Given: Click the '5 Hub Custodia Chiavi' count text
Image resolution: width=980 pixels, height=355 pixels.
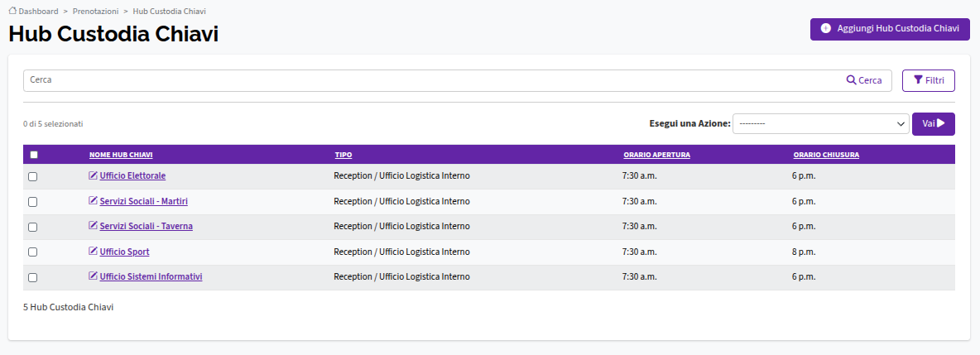Looking at the screenshot, I should click(x=69, y=307).
